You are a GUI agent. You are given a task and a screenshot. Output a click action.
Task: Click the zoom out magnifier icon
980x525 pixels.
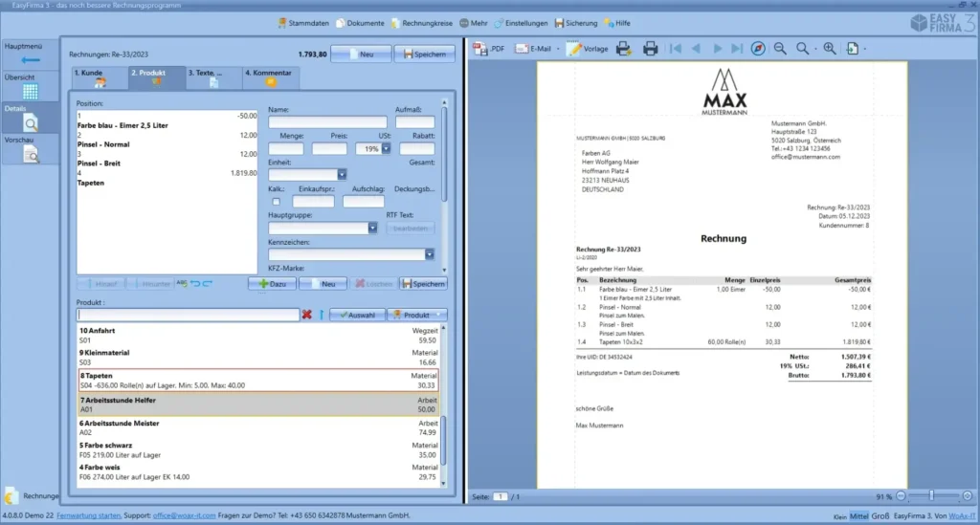[x=780, y=48]
